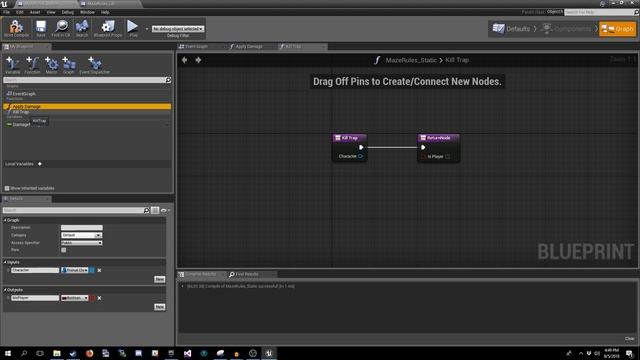Toggle the Is Player checkbox on ReturnNode

448,157
